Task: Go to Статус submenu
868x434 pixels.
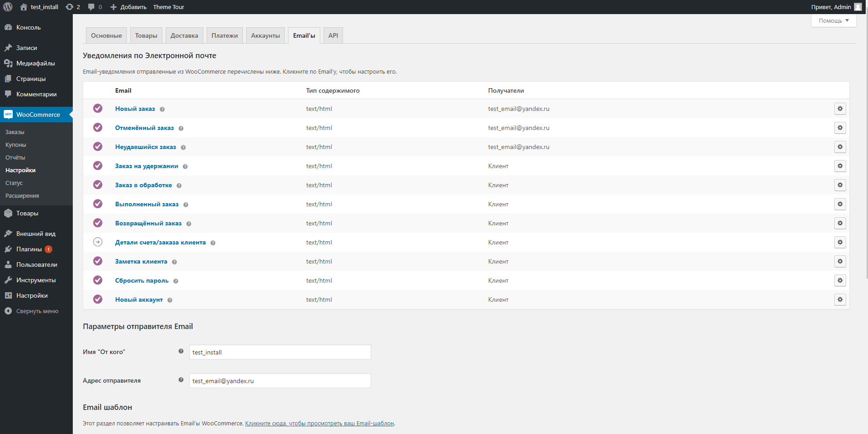Action: pyautogui.click(x=14, y=183)
